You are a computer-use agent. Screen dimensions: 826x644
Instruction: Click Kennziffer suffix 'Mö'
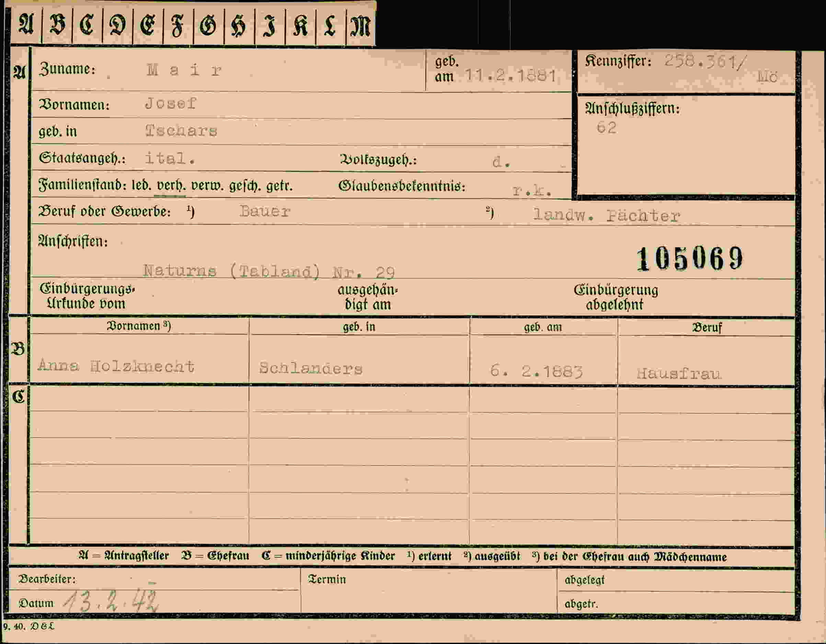[767, 77]
